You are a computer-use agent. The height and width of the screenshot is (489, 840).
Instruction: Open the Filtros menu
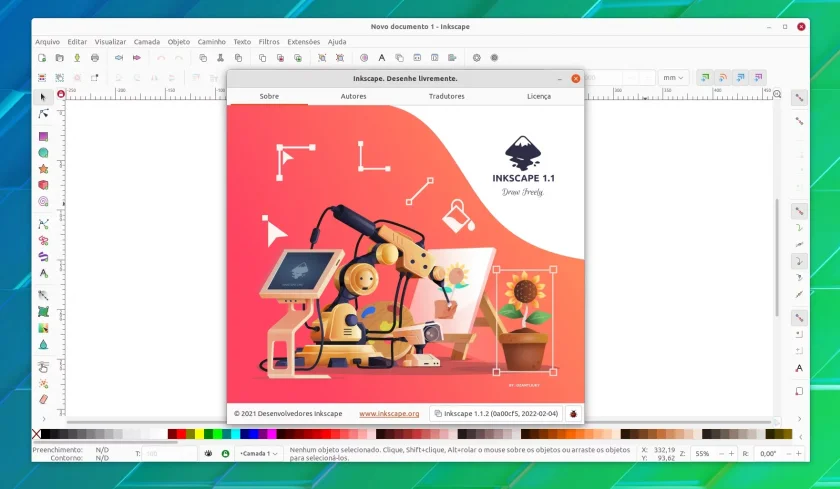point(269,42)
